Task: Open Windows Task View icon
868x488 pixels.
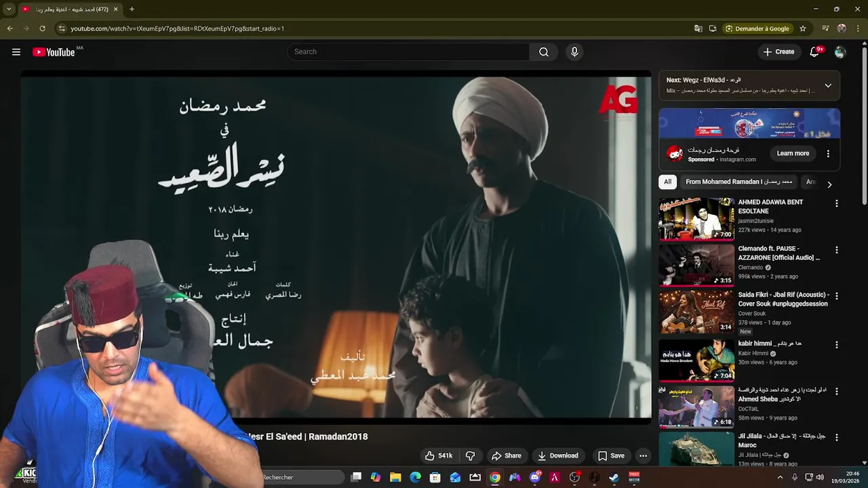Action: [x=356, y=477]
